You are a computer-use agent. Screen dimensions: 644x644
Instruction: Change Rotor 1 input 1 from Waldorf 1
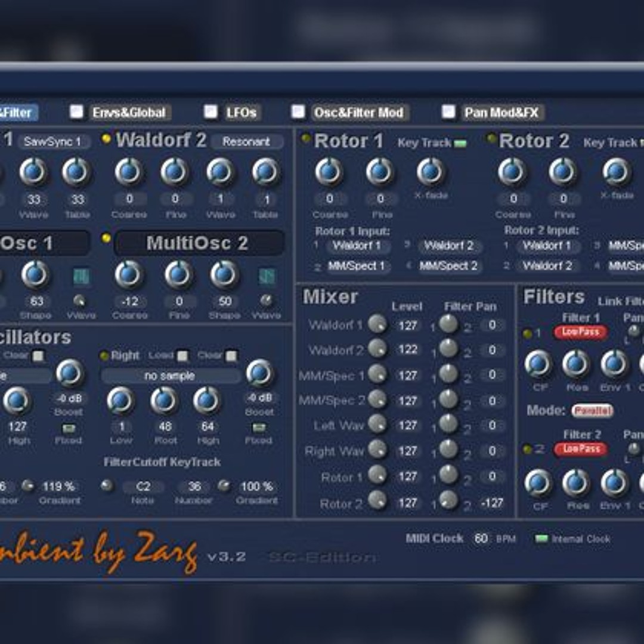click(358, 246)
